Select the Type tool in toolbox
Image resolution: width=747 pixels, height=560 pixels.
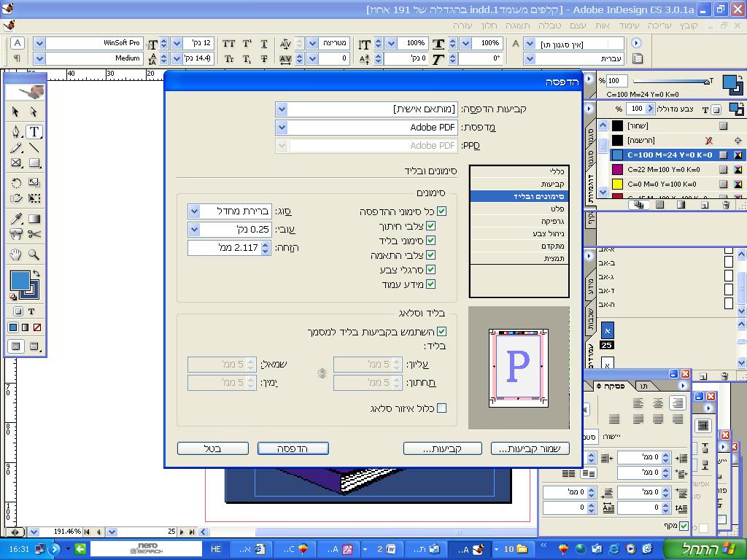click(34, 132)
